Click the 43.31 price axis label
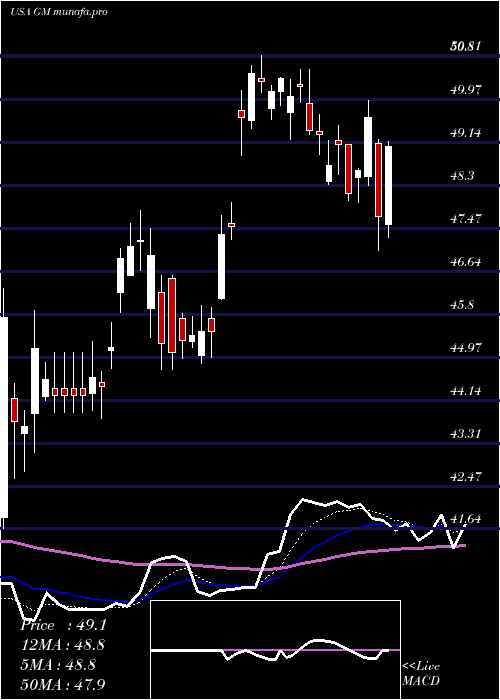Viewport: 500px width, 700px height. pos(466,433)
